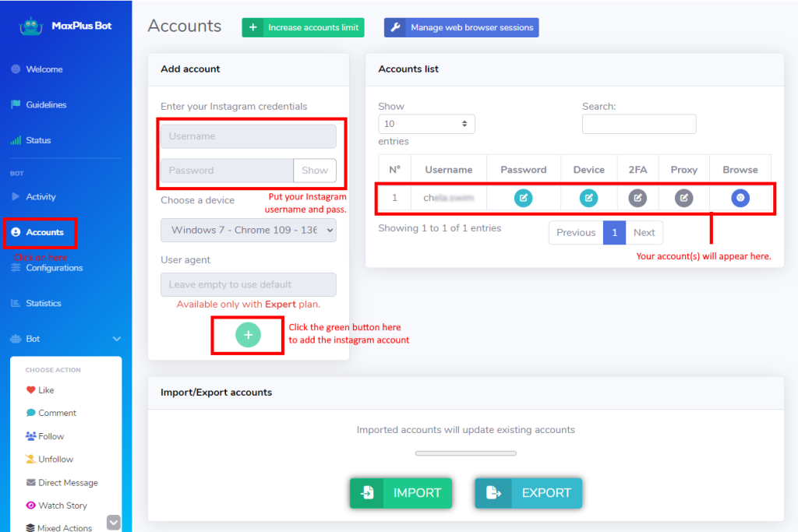Click the Direct Message envelope icon
Screen dimensions: 798x532
(x=31, y=482)
